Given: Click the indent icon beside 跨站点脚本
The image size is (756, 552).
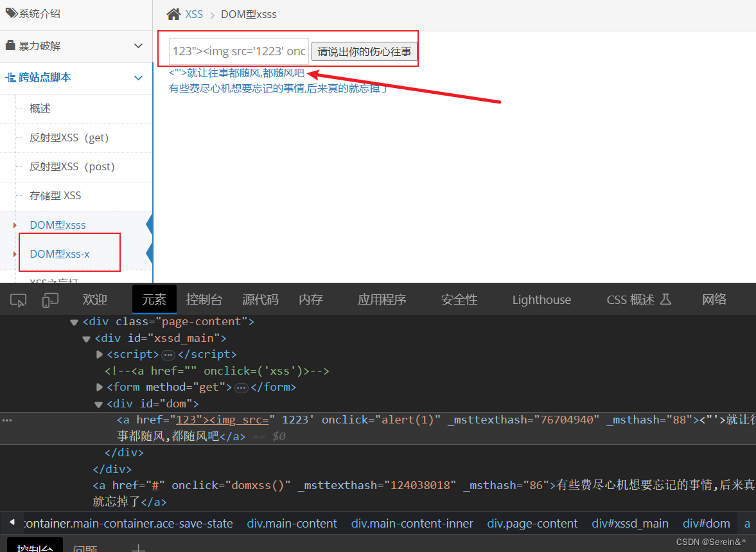Looking at the screenshot, I should click(10, 77).
